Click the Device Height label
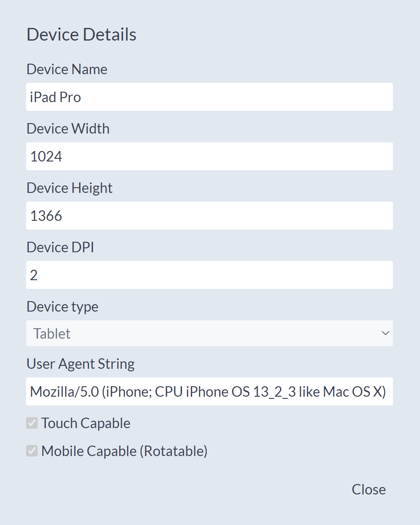Viewport: 420px width, 525px height. (69, 188)
